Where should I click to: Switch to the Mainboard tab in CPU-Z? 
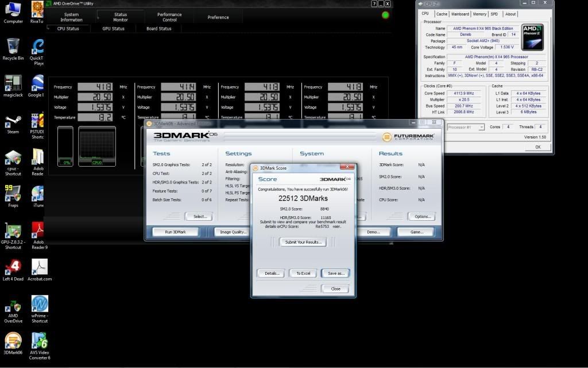coord(460,14)
